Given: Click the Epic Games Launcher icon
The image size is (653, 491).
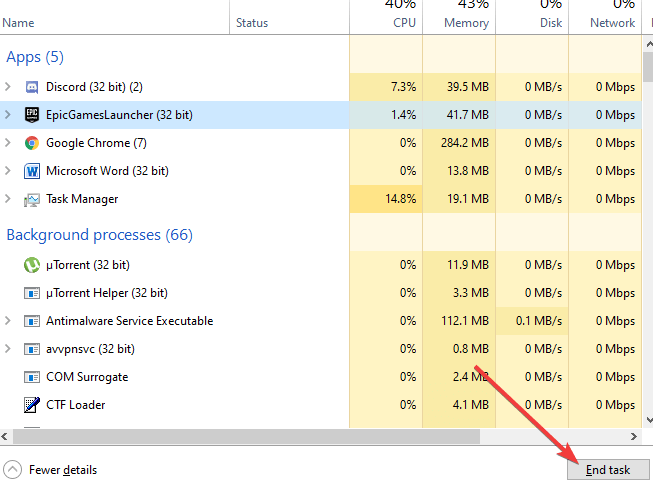Looking at the screenshot, I should pyautogui.click(x=31, y=115).
